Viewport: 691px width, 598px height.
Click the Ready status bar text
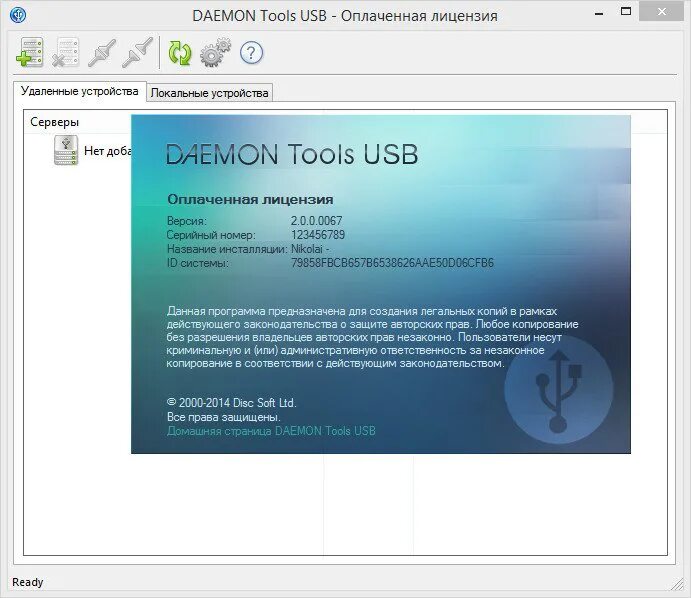click(28, 582)
